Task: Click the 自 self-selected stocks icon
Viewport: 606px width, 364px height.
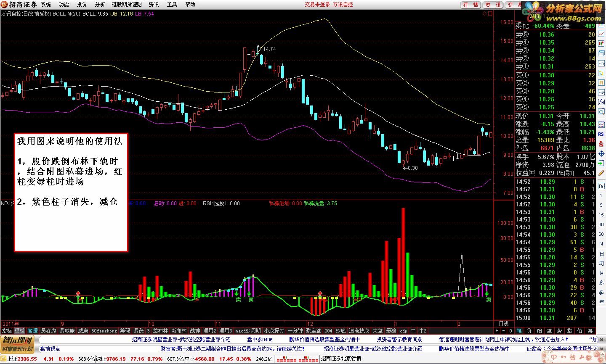Action: [601, 82]
